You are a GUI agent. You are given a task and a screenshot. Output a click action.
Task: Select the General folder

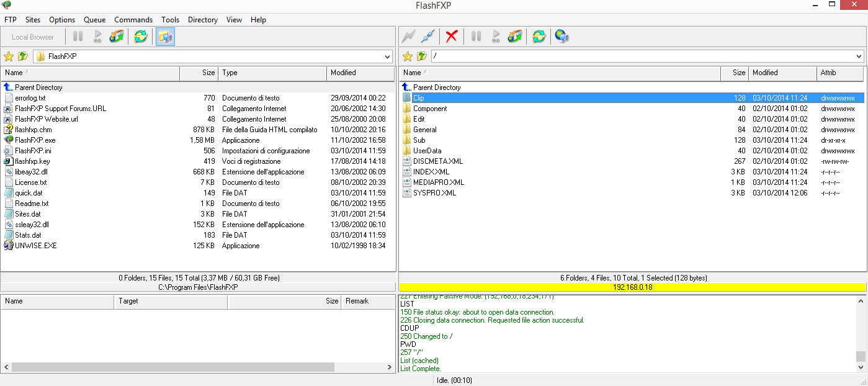(x=425, y=130)
